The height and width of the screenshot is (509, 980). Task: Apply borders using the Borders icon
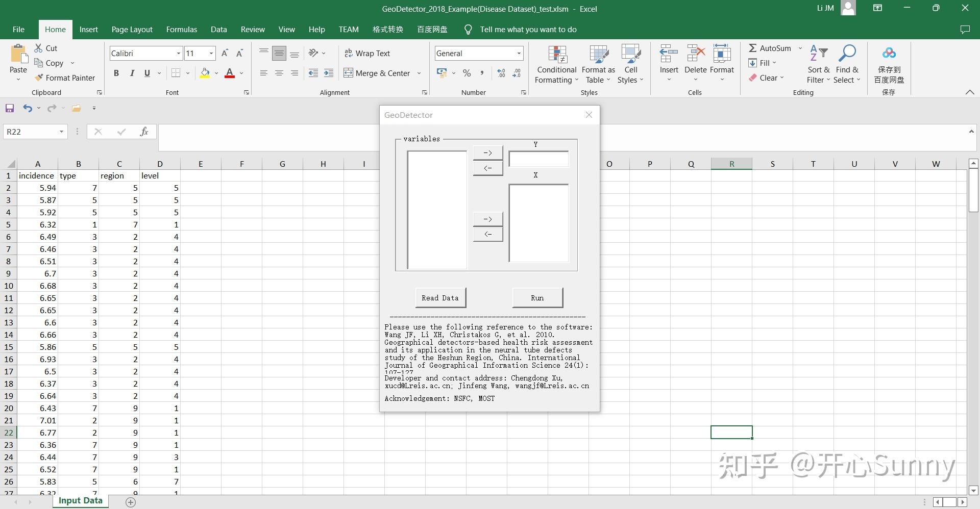pyautogui.click(x=176, y=73)
